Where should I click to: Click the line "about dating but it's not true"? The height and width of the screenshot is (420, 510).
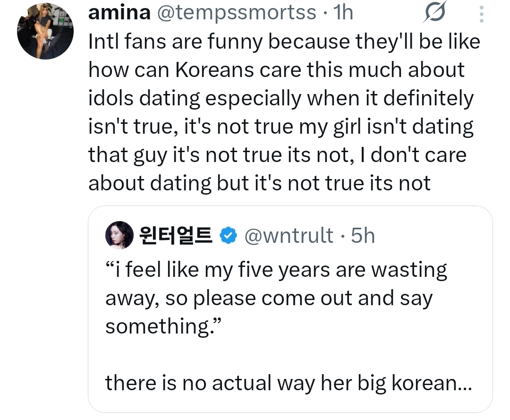[260, 183]
